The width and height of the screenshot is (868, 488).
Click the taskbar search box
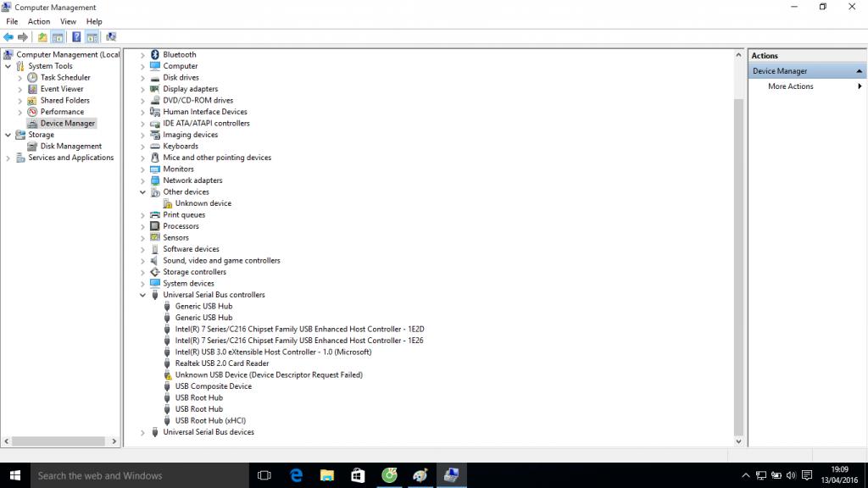140,475
